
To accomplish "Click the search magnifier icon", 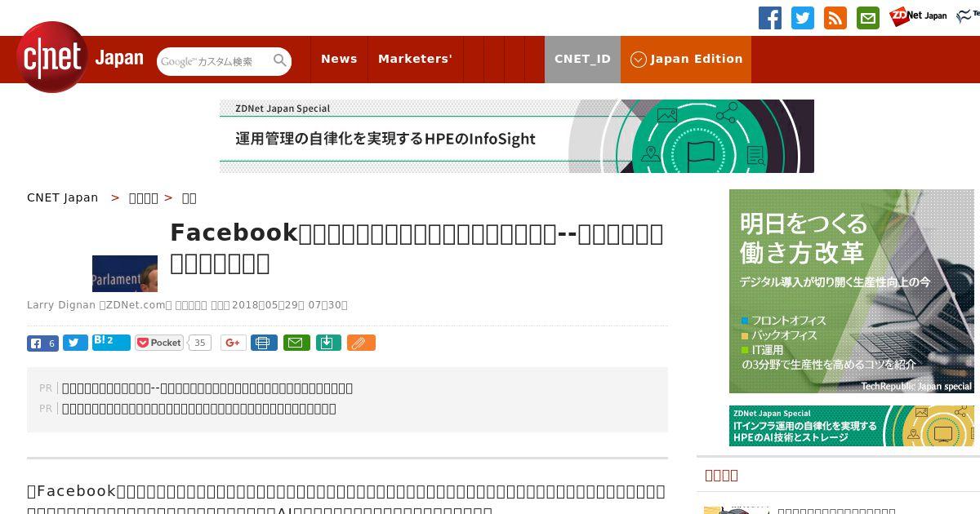I will click(280, 60).
